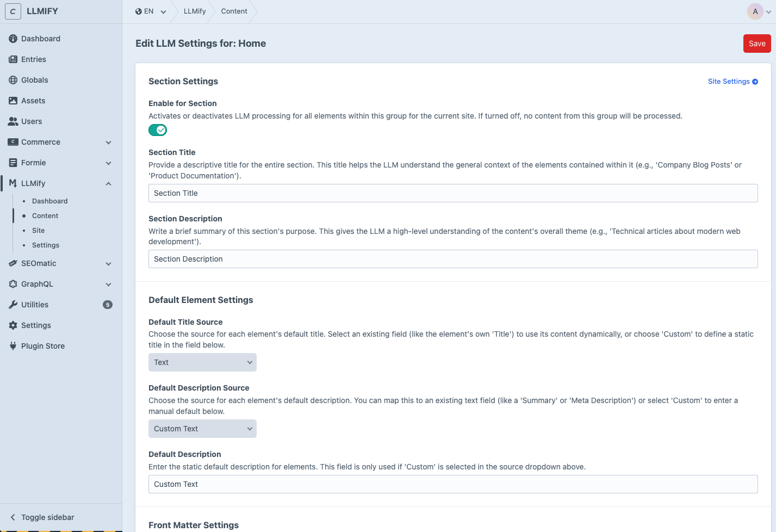Viewport: 776px width, 532px height.
Task: Click the Plugin Store icon
Action: click(13, 346)
